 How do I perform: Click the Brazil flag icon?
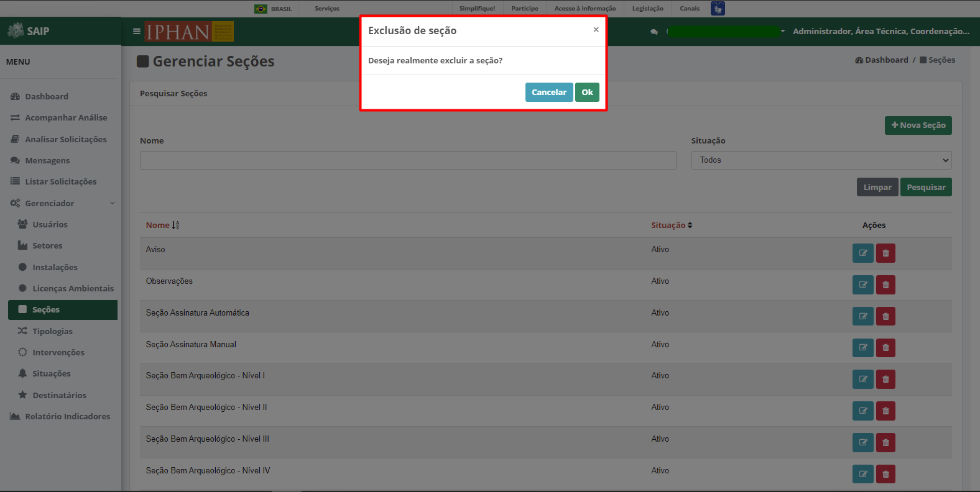[x=261, y=9]
